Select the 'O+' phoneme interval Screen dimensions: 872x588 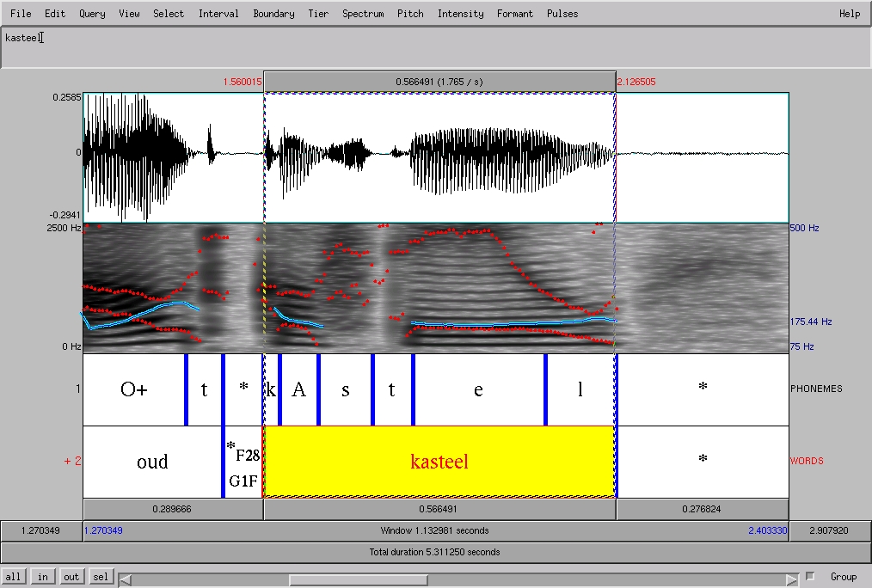(134, 389)
